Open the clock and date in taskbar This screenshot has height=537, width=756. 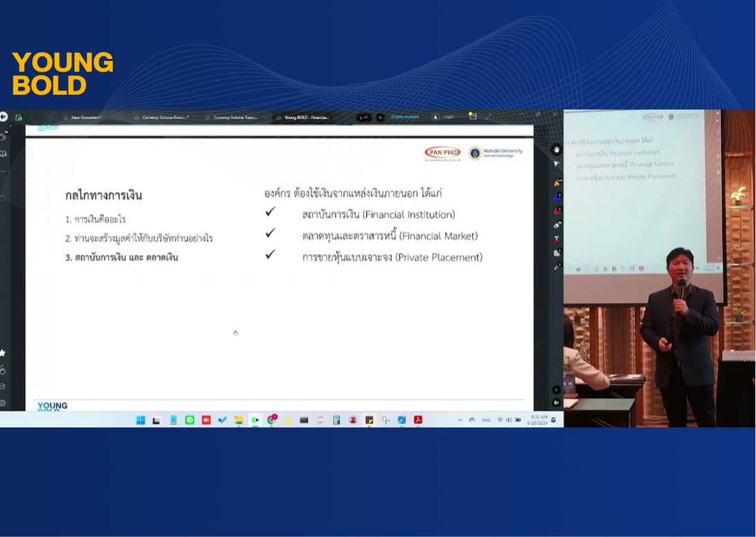537,420
